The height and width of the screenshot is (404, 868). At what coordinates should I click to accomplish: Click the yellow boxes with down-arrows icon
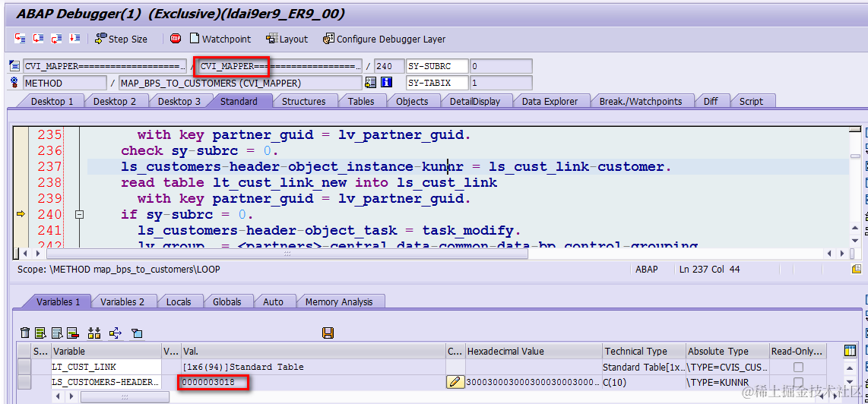(x=94, y=333)
